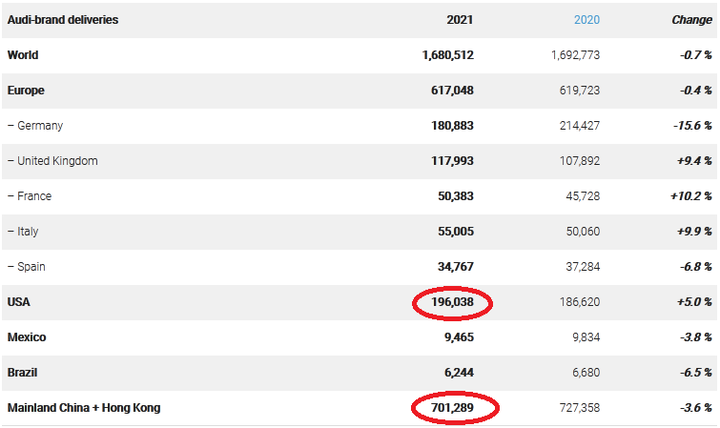Click the Mexico row label

[27, 338]
